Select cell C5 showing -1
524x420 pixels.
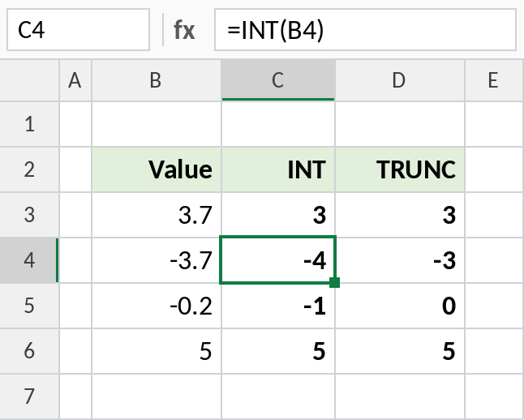(278, 306)
